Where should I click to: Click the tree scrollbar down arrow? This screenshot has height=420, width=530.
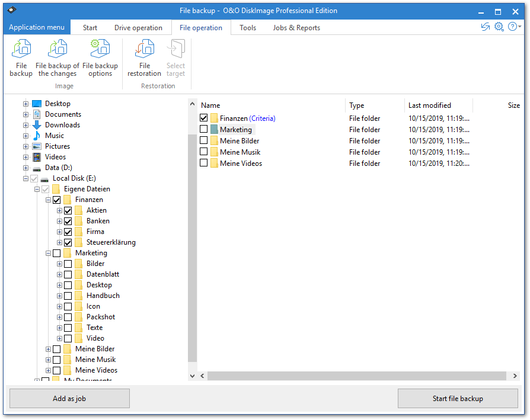[192, 376]
